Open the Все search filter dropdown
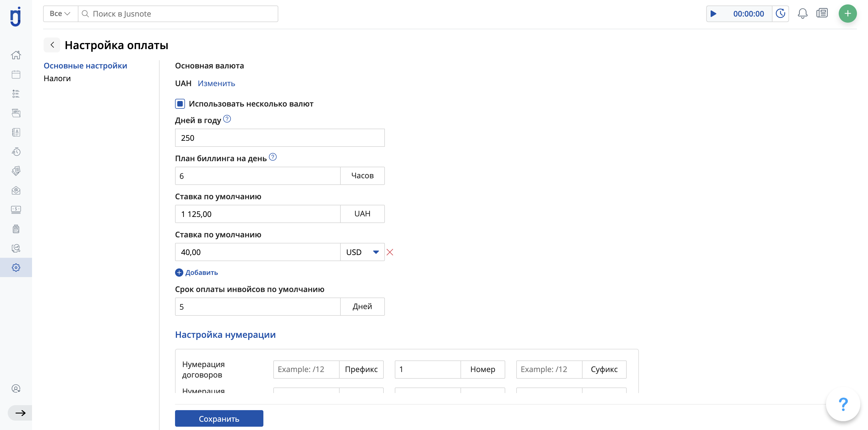The width and height of the screenshot is (868, 430). pyautogui.click(x=60, y=14)
